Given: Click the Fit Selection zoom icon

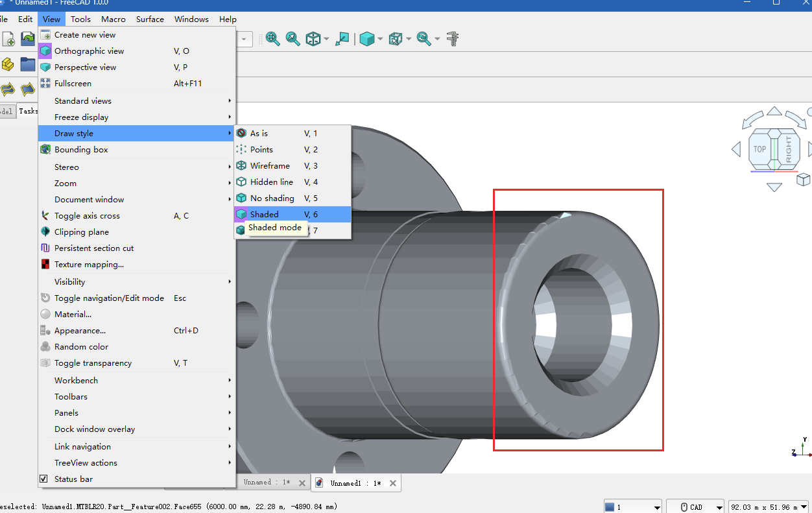Looking at the screenshot, I should pos(293,39).
